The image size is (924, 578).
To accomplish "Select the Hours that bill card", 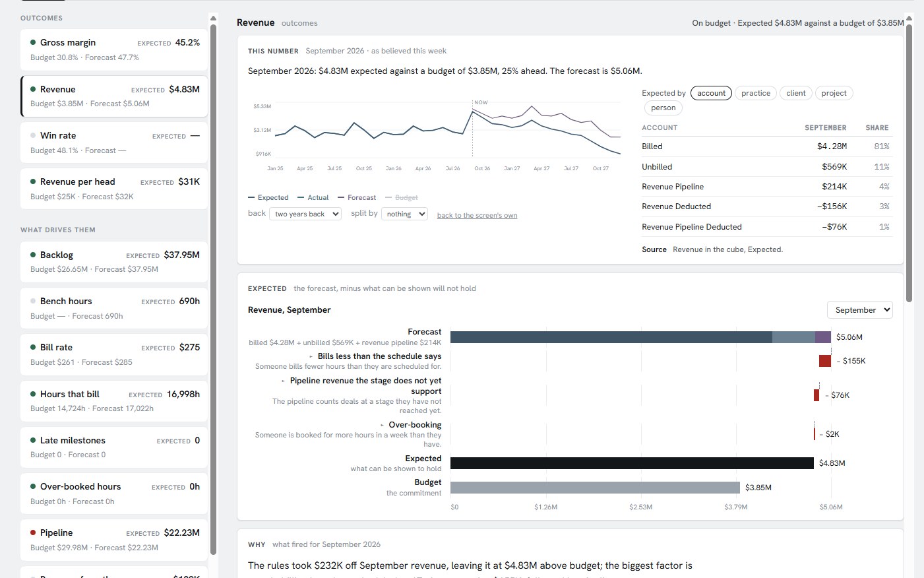I will coord(114,401).
